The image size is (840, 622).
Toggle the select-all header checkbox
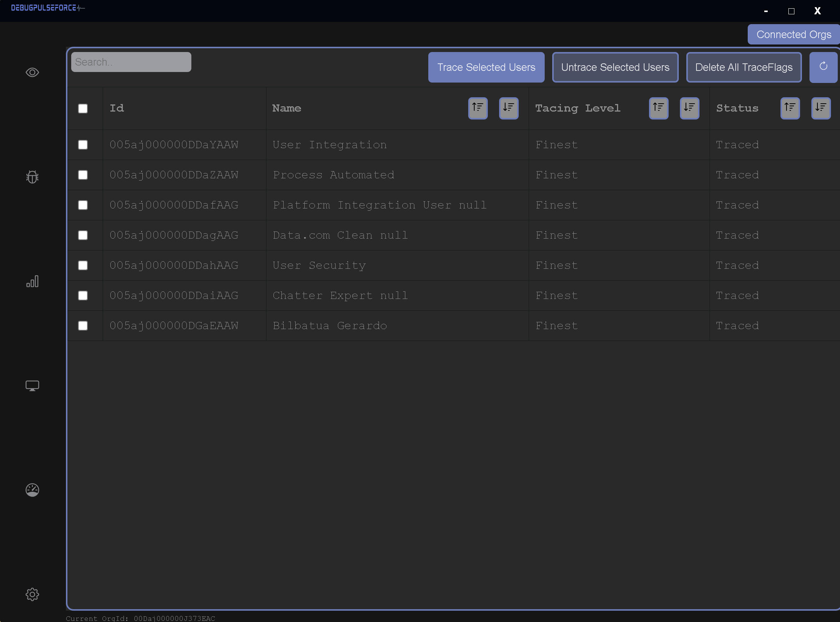pyautogui.click(x=83, y=109)
